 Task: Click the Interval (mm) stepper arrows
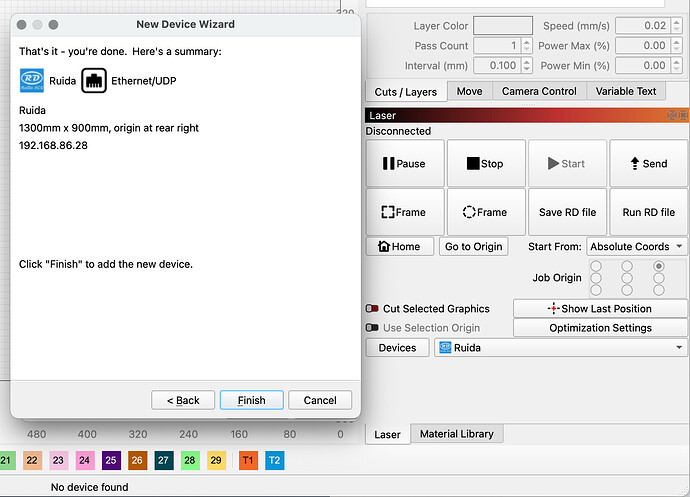point(527,66)
